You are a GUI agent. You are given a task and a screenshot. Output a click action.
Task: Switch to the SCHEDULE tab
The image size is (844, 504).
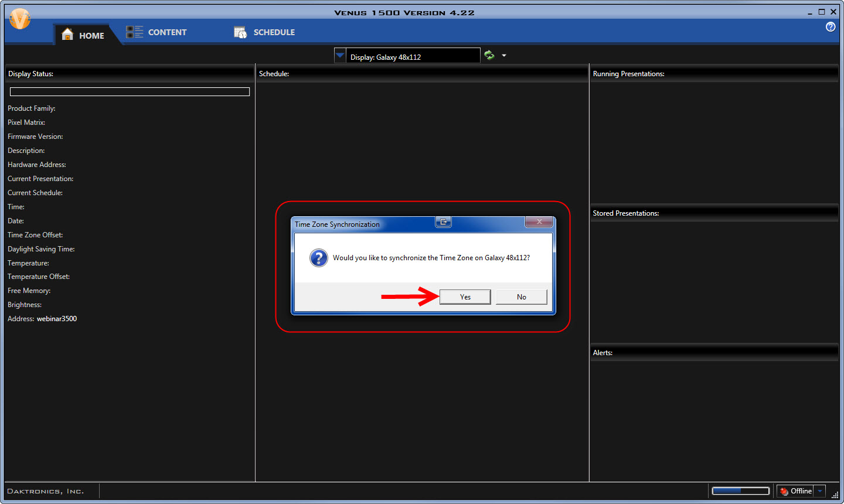click(x=274, y=32)
